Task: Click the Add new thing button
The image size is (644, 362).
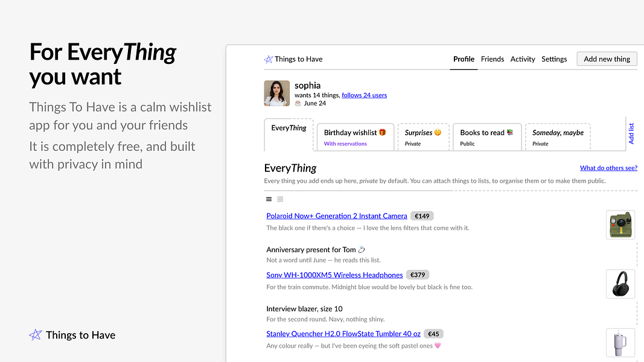Action: coord(607,59)
